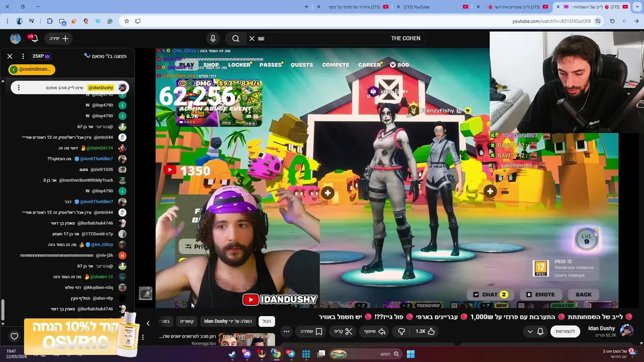Open the site information icon in address bar
The width and height of the screenshot is (644, 362).
point(598,21)
